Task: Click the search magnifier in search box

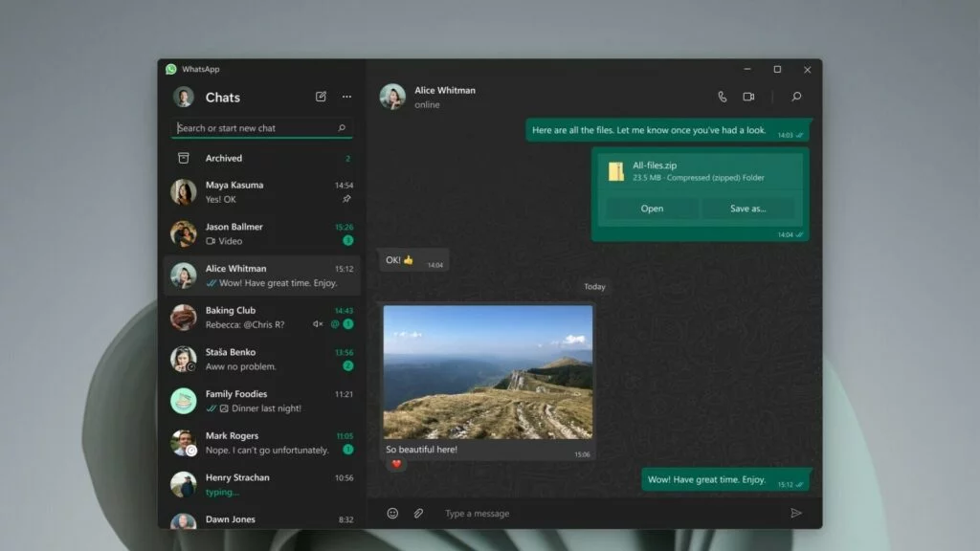Action: click(342, 128)
